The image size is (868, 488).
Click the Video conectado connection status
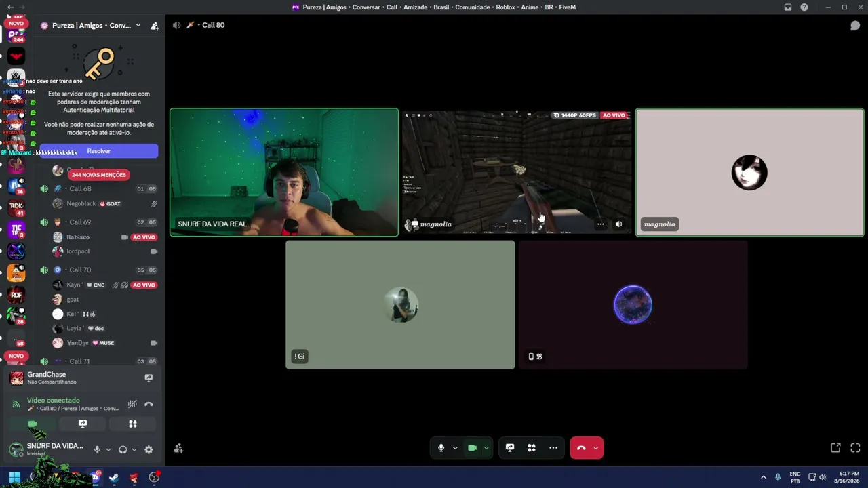(54, 400)
